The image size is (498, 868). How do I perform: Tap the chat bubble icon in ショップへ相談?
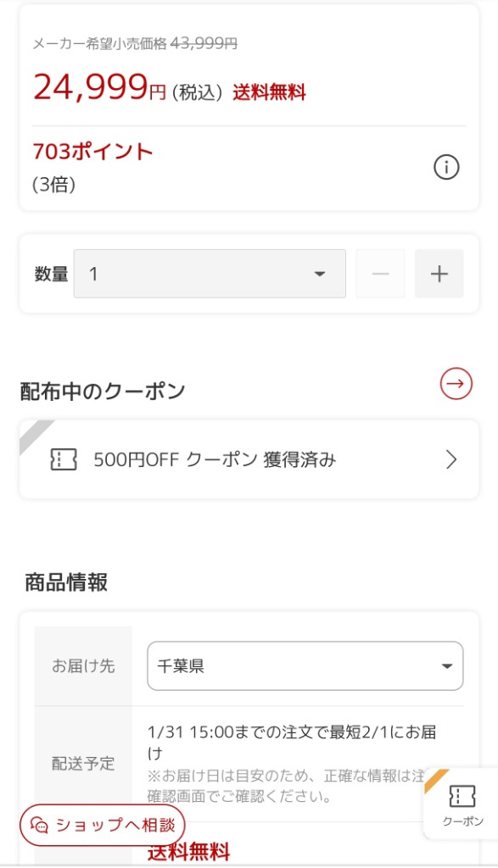39,826
